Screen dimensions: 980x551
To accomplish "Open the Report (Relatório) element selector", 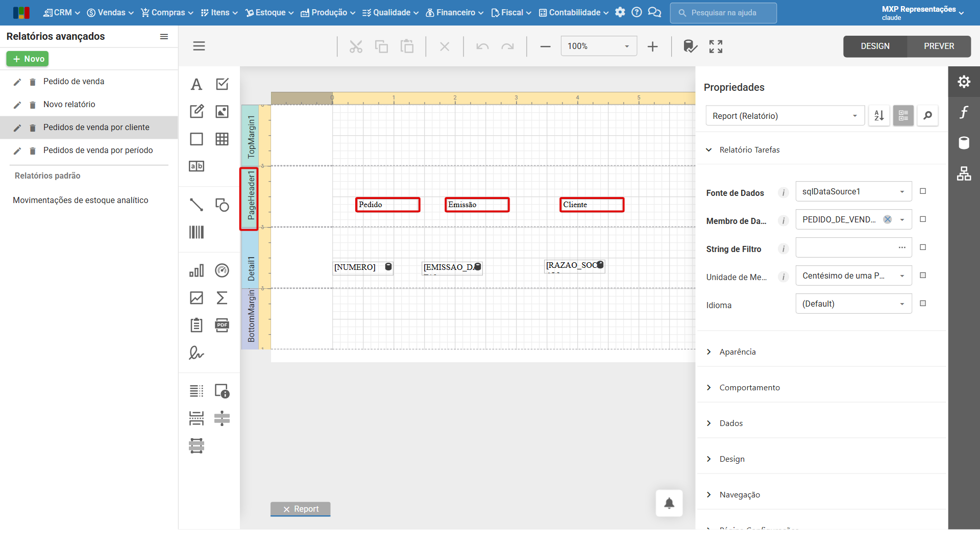I will [x=785, y=116].
